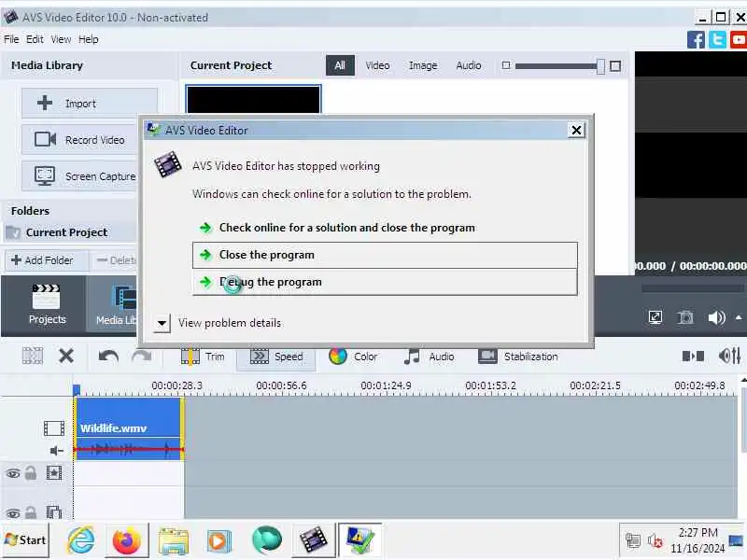
Task: Click the snapshot camera icon
Action: pos(685,317)
